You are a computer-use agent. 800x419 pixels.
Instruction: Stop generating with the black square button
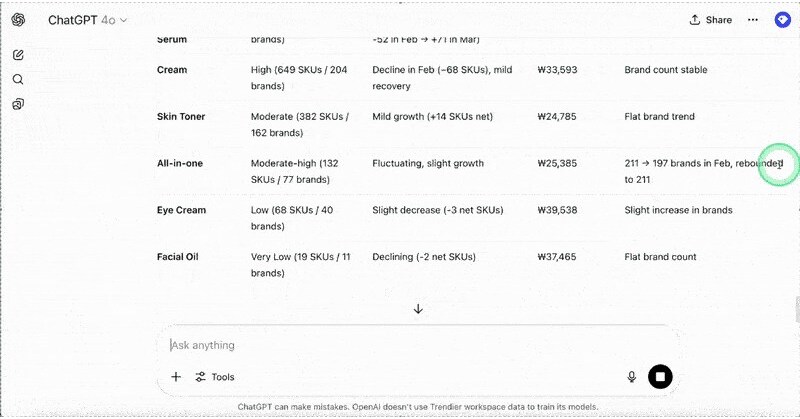660,377
